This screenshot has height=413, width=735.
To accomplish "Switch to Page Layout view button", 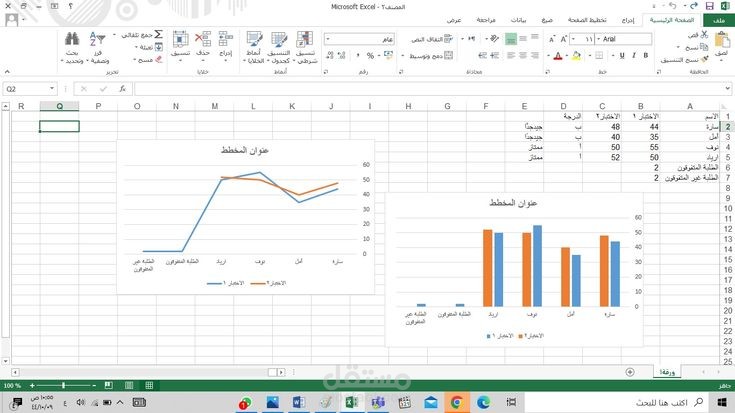I will 129,385.
